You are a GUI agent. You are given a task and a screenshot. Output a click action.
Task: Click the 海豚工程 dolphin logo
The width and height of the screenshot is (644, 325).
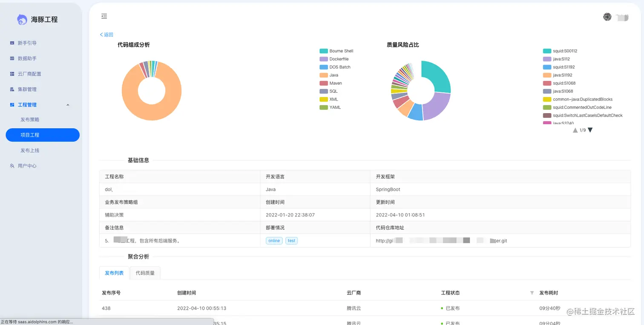point(22,20)
